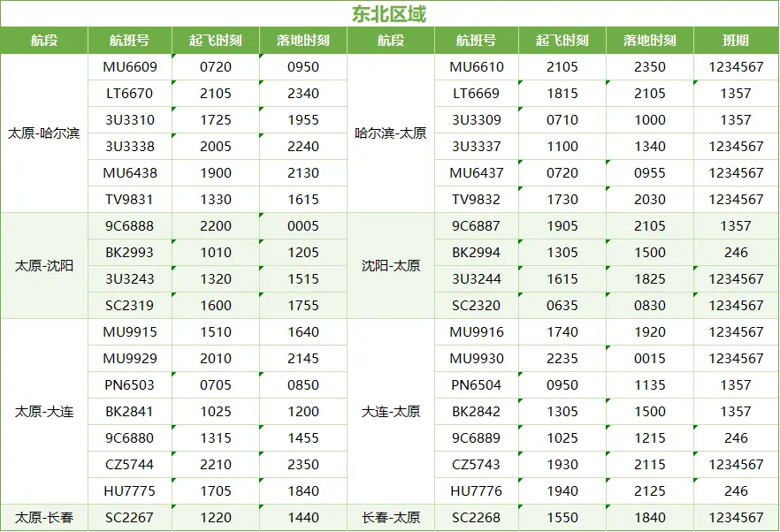The width and height of the screenshot is (780, 532).
Task: Click flight number SC2267
Action: (x=130, y=518)
